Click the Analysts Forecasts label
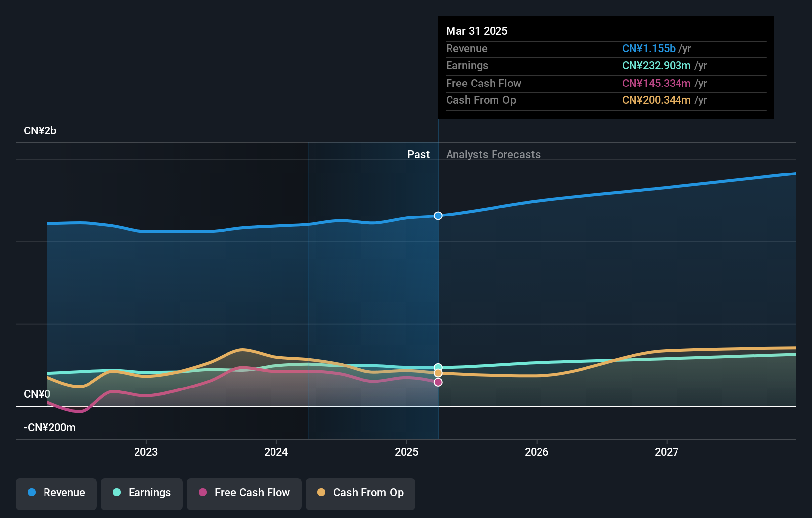This screenshot has height=518, width=812. 493,154
